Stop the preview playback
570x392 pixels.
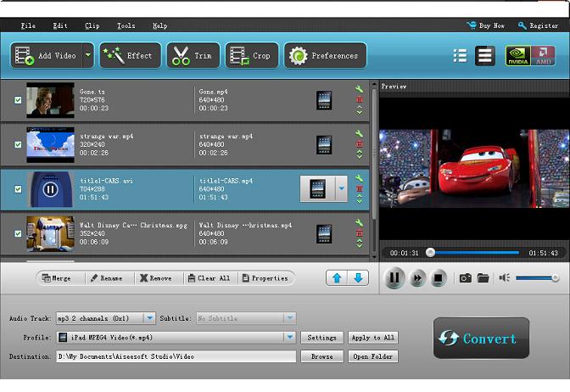pos(439,278)
